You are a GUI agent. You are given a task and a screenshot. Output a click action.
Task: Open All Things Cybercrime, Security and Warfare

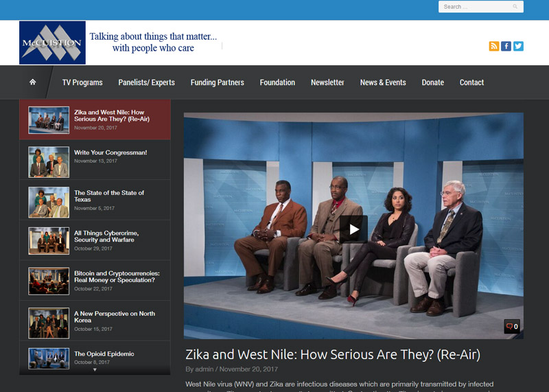coord(106,236)
